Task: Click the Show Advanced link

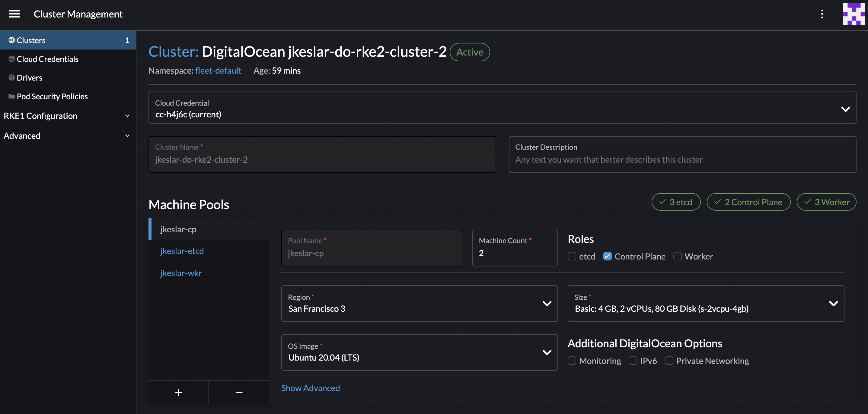Action: (310, 388)
